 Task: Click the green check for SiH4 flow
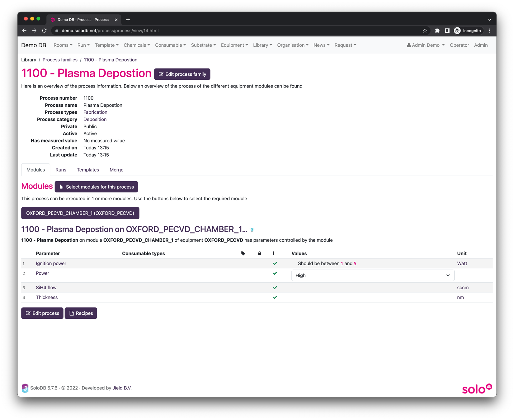(x=275, y=288)
